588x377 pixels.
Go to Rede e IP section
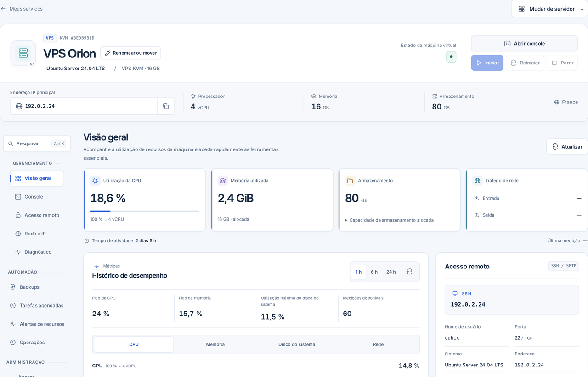[37, 234]
